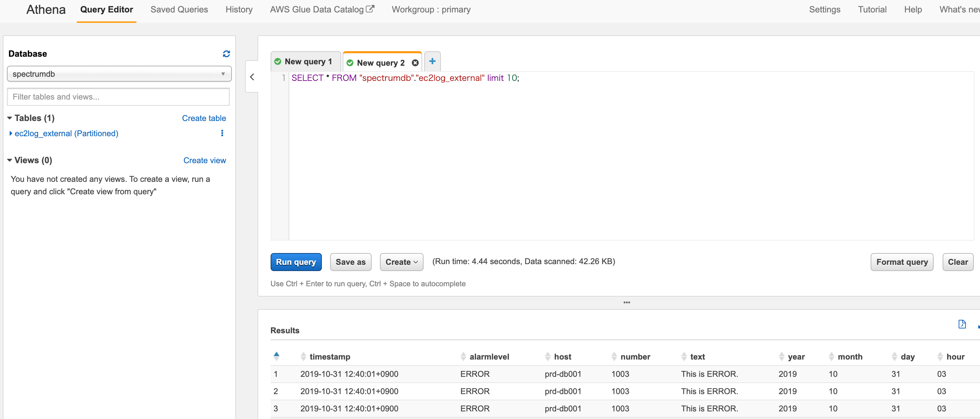Select ERROR cell in result row 2

coord(475,391)
